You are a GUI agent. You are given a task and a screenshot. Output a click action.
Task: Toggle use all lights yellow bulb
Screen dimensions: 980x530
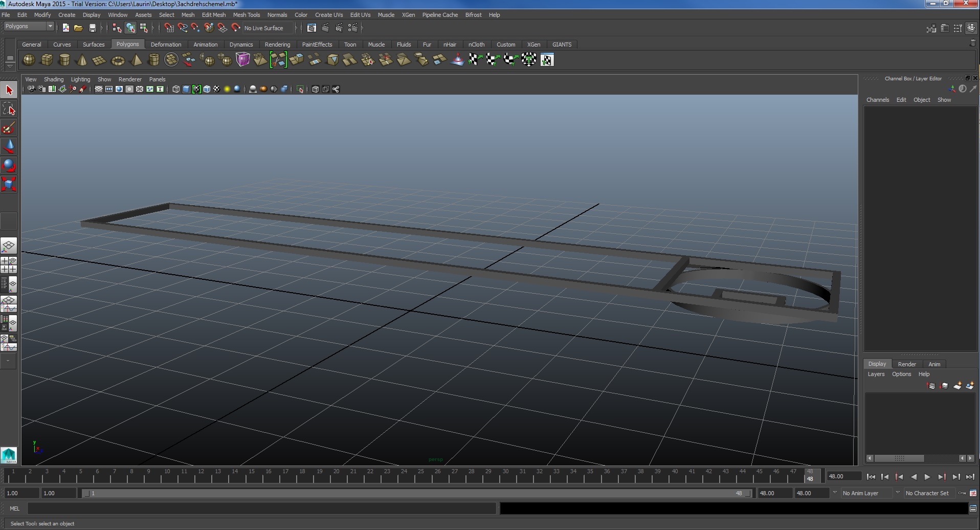(x=227, y=89)
